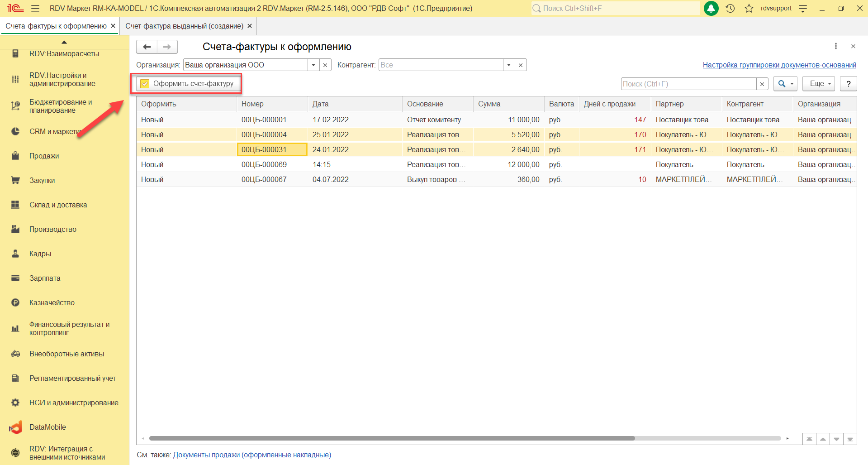Close the Счет-фактура выданный tab
Viewport: 868px width, 465px height.
250,26
